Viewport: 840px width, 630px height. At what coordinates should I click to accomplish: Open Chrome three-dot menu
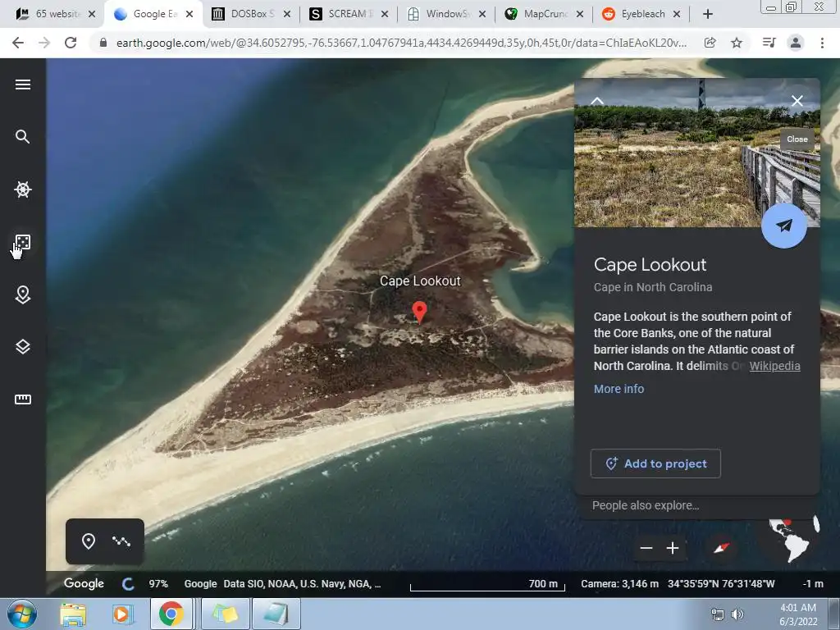click(822, 43)
